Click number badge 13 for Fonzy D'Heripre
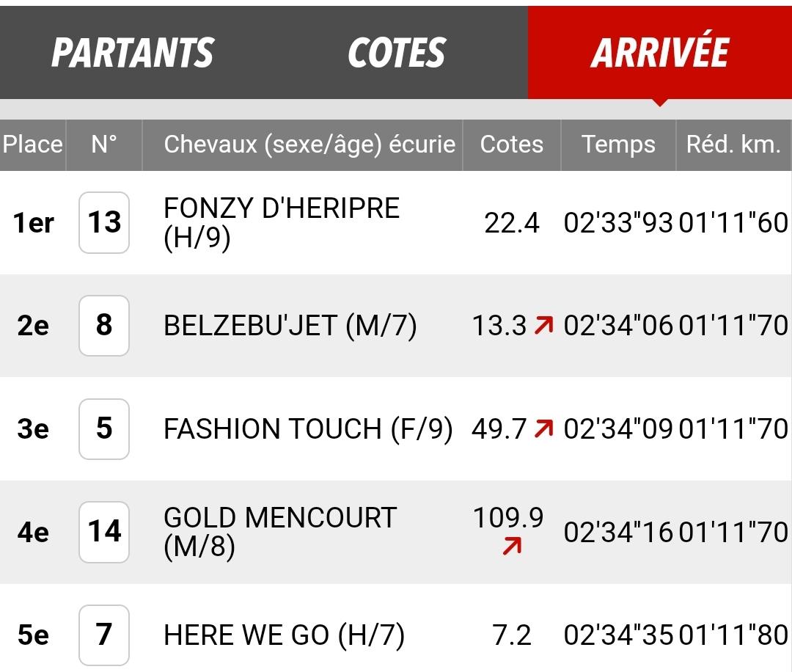Screen dimensions: 792x672 tap(104, 222)
